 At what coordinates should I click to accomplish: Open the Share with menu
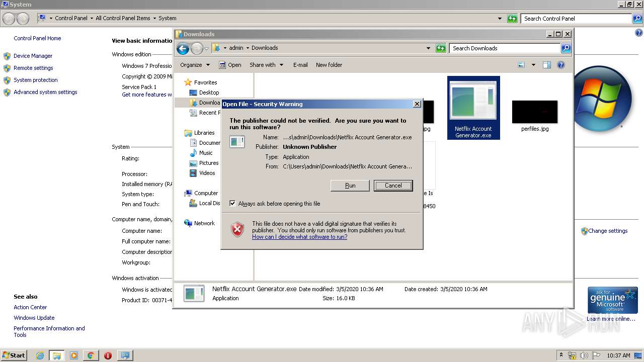266,65
